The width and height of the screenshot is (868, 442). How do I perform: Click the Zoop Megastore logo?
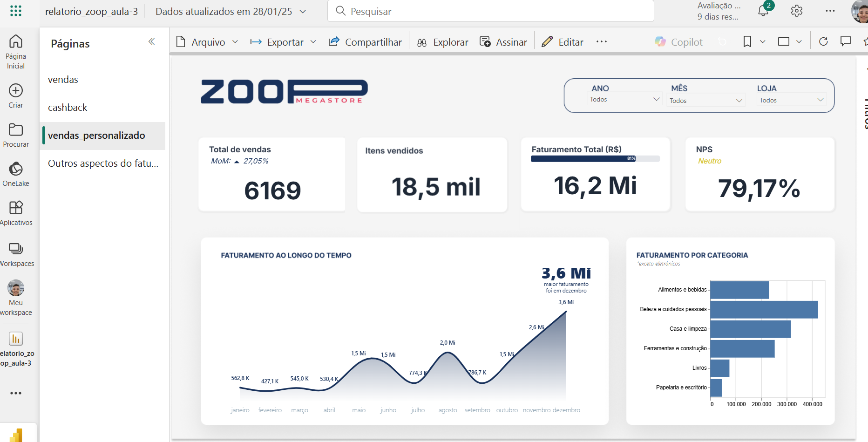(x=284, y=91)
